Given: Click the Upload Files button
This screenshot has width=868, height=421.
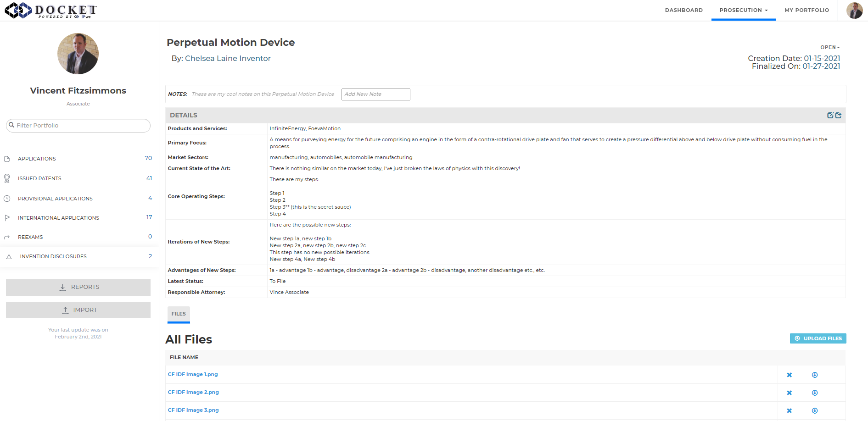Looking at the screenshot, I should click(818, 338).
